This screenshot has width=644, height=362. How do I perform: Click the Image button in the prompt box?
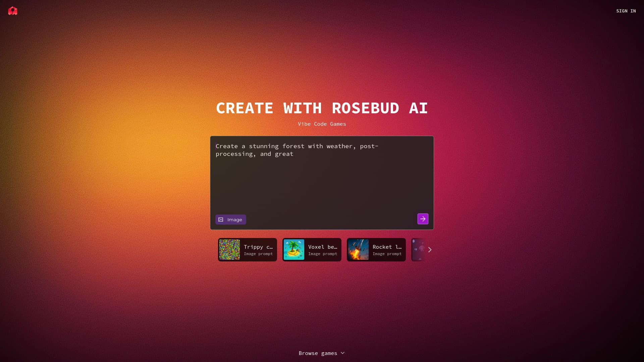(230, 220)
